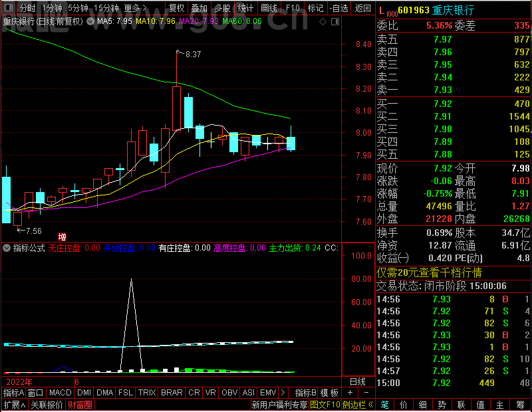Screen dimensions: 532x412
Task: Open the 图文F10 page
Action: pos(325,405)
